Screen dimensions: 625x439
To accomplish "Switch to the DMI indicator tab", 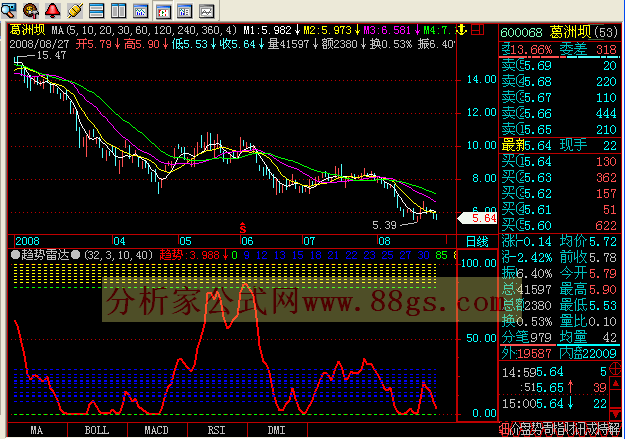I will coord(277,430).
